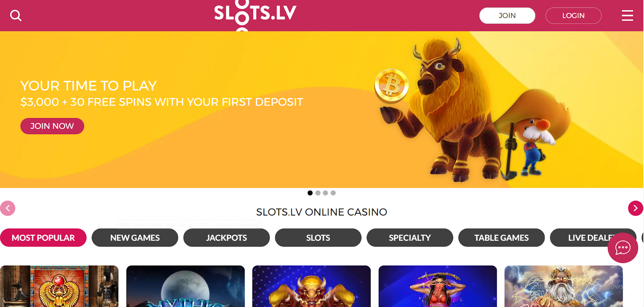644x307 pixels.
Task: Switch to the New Games tab
Action: [x=135, y=238]
